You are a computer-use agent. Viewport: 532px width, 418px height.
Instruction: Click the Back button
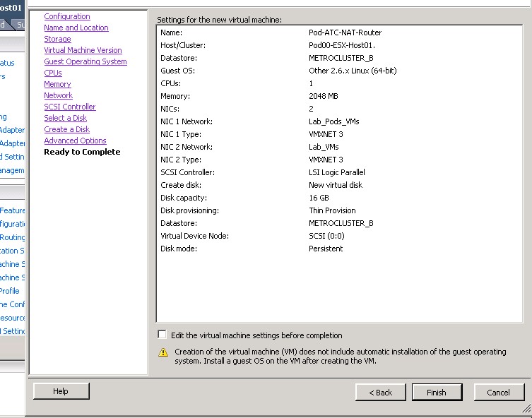[379, 393]
